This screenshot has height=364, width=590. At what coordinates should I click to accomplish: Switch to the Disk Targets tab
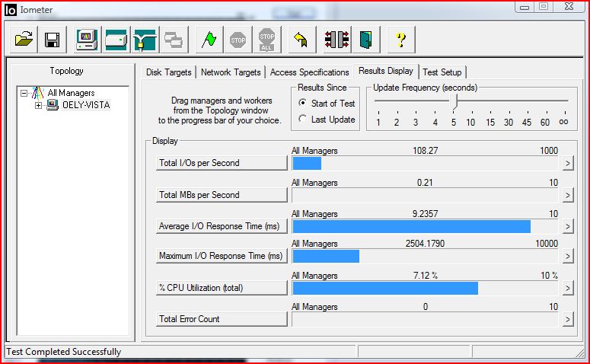(170, 72)
